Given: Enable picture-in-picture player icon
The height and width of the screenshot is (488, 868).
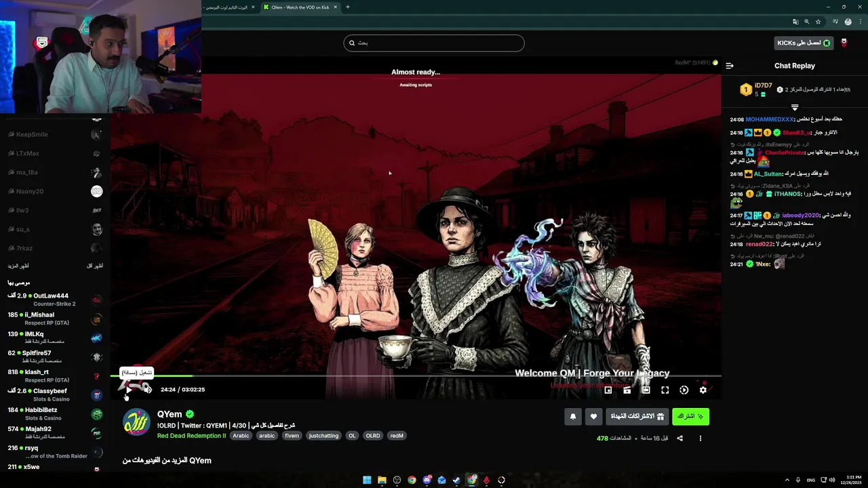Looking at the screenshot, I should coord(608,390).
